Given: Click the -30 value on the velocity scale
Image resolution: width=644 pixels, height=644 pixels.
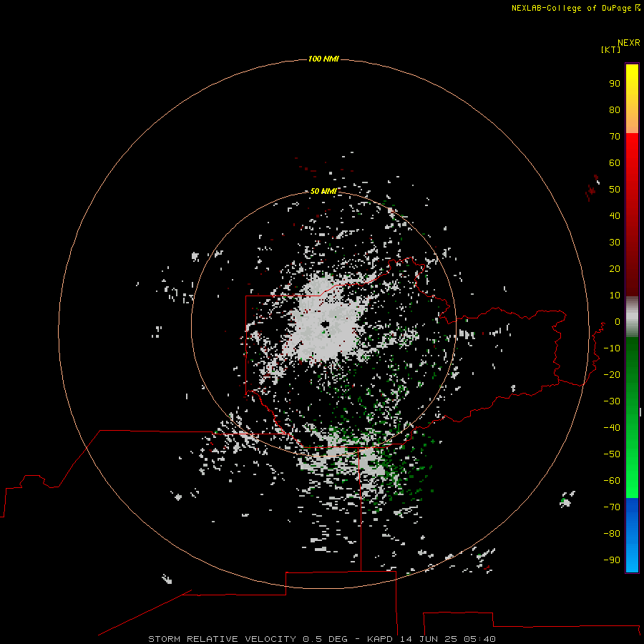Looking at the screenshot, I should [612, 401].
